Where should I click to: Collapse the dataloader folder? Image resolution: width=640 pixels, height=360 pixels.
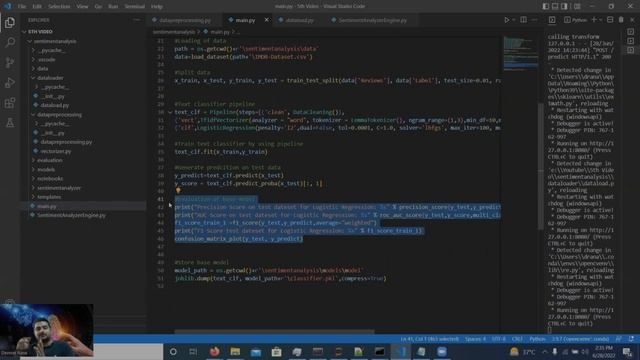[83, 78]
